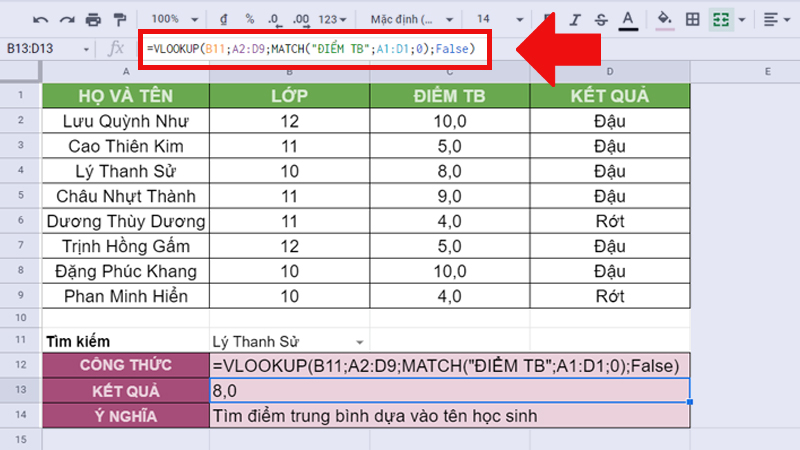Open the fill color picker
This screenshot has width=800, height=450.
click(664, 20)
